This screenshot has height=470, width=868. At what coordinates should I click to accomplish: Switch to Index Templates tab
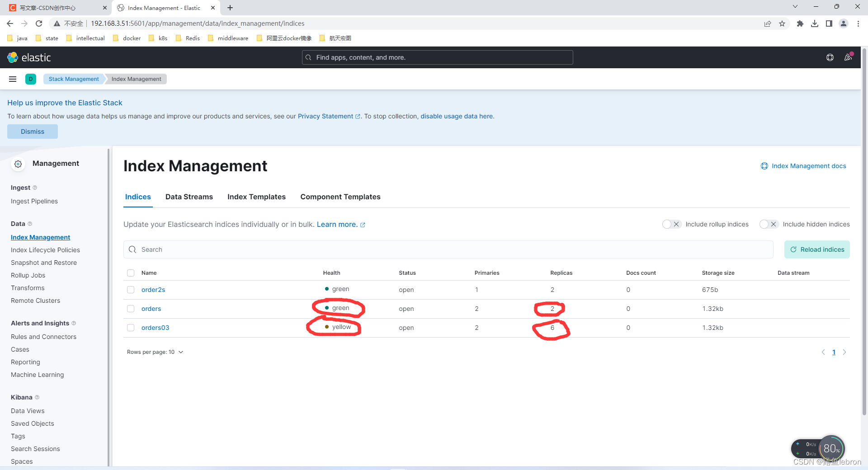tap(256, 197)
